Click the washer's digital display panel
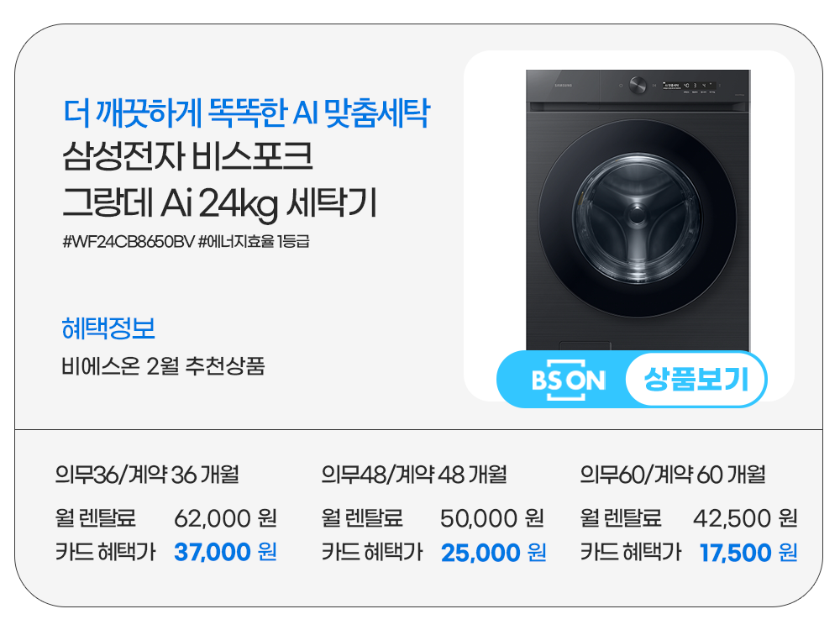This screenshot has width=840, height=630. 688,85
